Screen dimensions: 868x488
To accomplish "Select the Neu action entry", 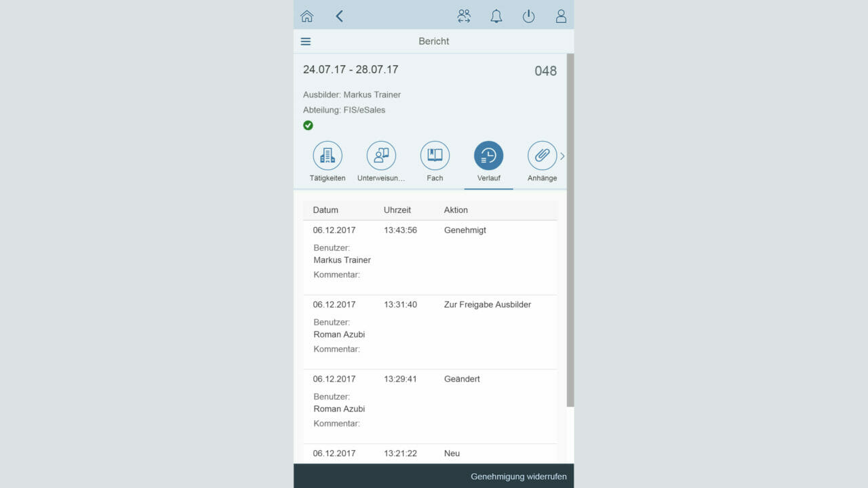I will (x=452, y=453).
